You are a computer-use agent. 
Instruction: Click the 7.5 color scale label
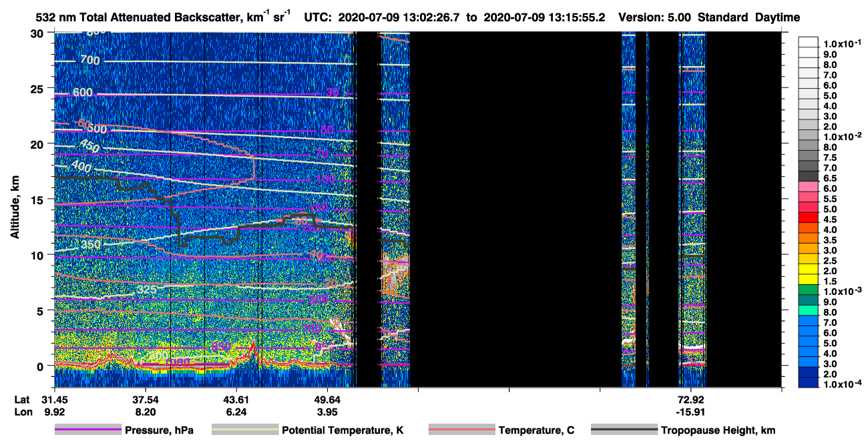click(x=830, y=157)
